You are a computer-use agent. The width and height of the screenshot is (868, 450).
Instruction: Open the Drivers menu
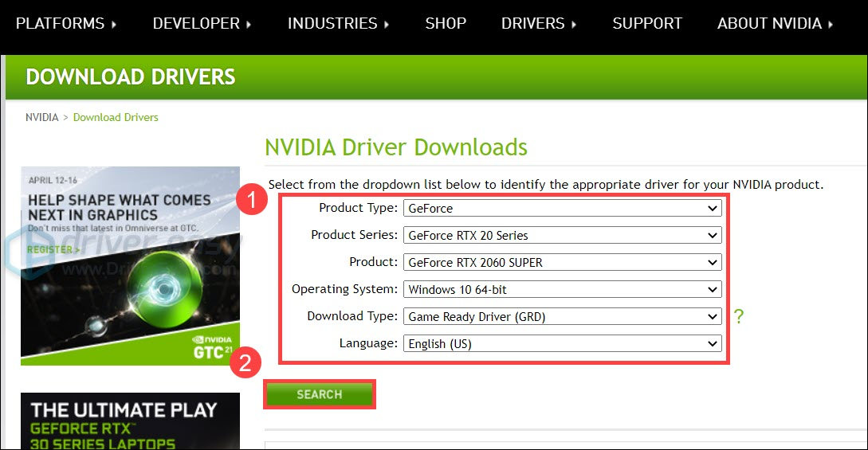click(539, 24)
